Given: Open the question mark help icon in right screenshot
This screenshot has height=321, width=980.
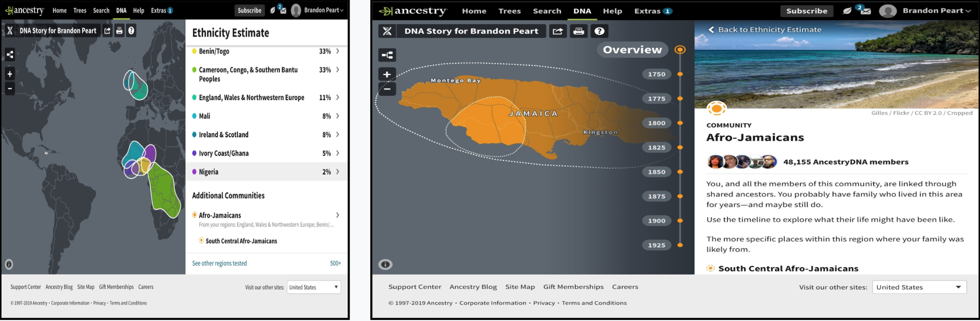Looking at the screenshot, I should (x=599, y=31).
